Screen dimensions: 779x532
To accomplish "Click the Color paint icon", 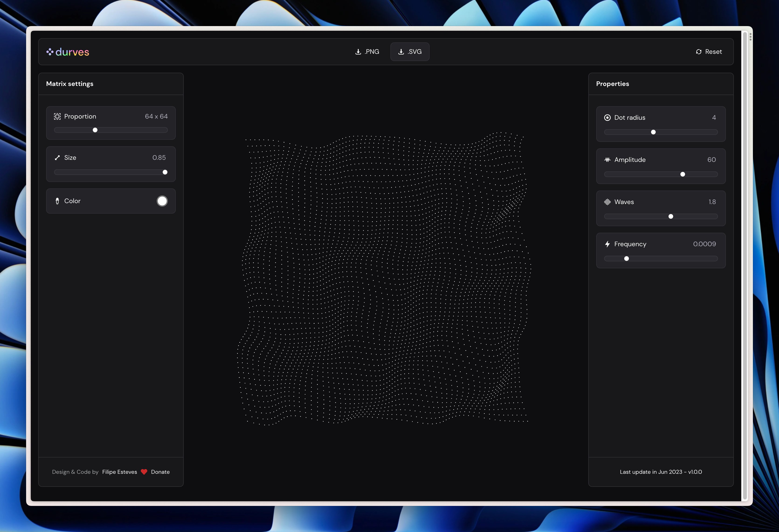I will pyautogui.click(x=57, y=201).
